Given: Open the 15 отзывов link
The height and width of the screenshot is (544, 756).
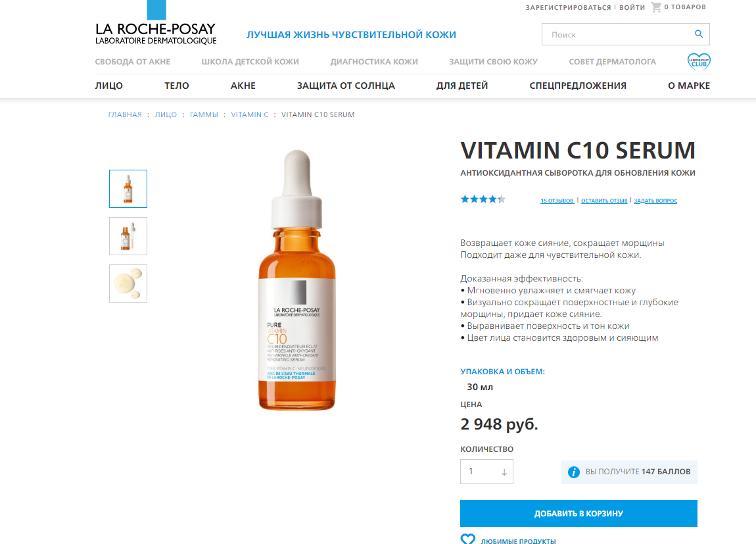Looking at the screenshot, I should point(557,201).
